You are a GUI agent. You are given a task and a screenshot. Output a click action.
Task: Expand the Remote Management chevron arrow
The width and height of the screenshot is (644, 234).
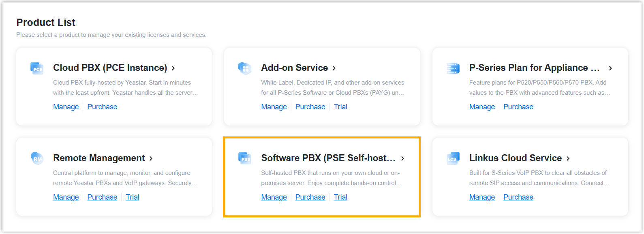tap(151, 159)
